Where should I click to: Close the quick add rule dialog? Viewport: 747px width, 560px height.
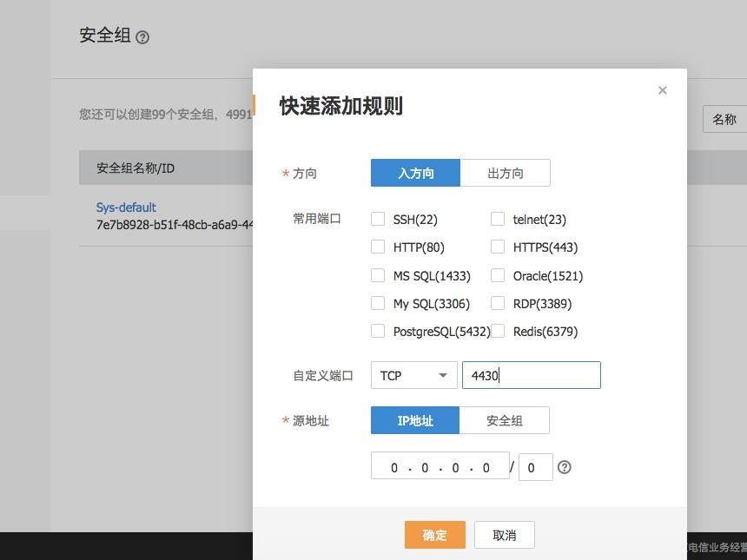pyautogui.click(x=663, y=90)
